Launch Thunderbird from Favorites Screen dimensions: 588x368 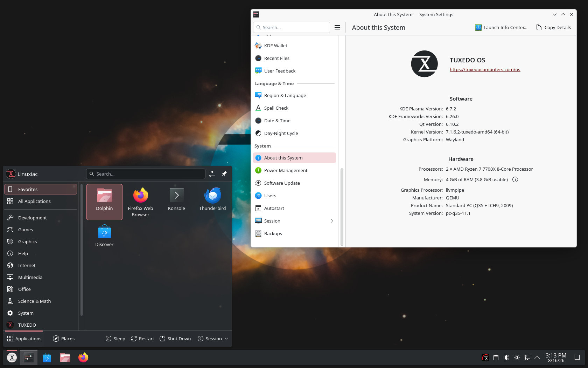tap(212, 202)
